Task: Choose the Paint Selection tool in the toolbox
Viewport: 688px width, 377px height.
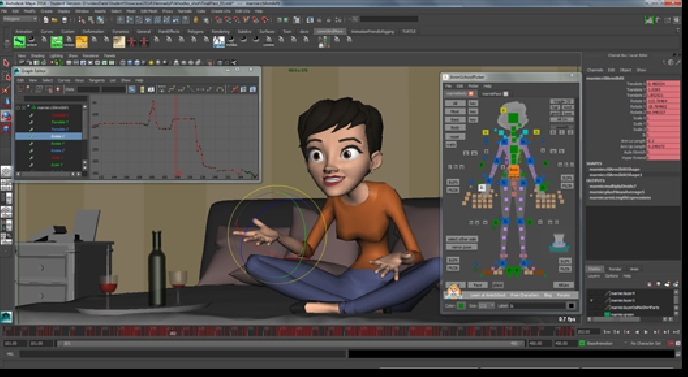Action: click(x=6, y=90)
